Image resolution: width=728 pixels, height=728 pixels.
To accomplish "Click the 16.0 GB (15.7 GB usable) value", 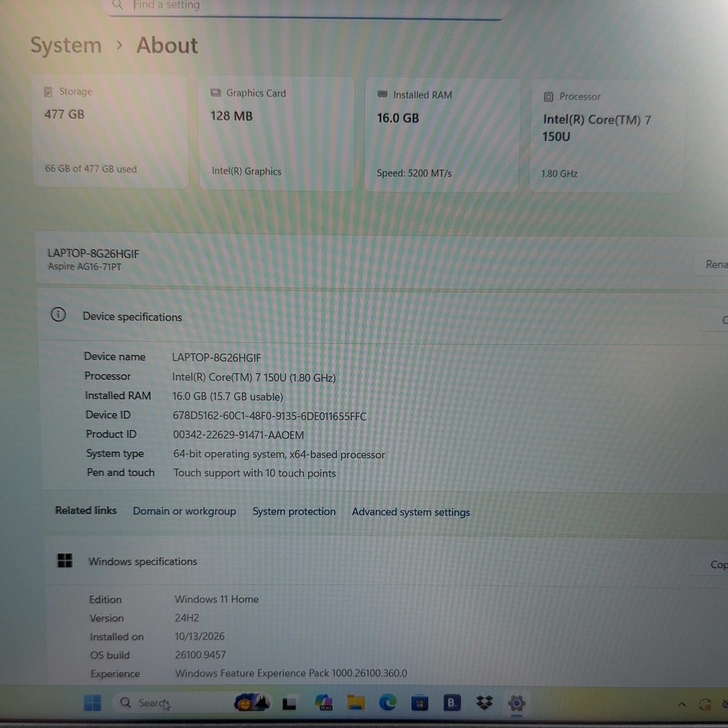I will coord(227,397).
